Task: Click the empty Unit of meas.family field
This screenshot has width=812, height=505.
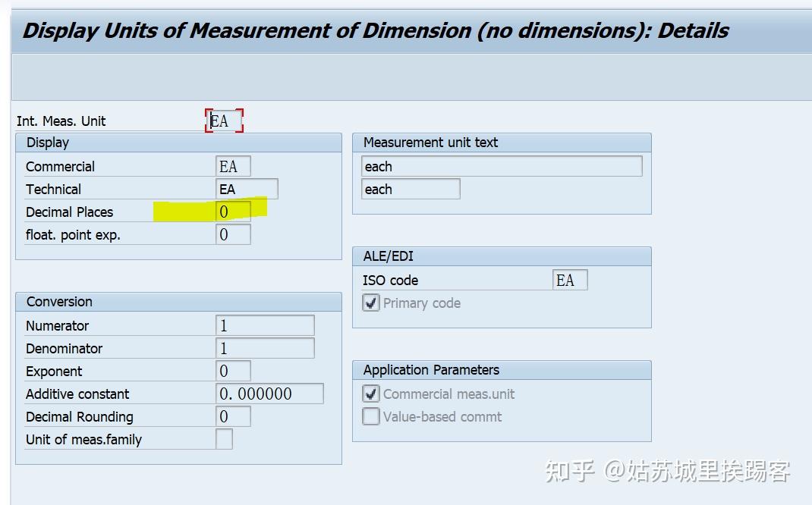Action: tap(223, 439)
